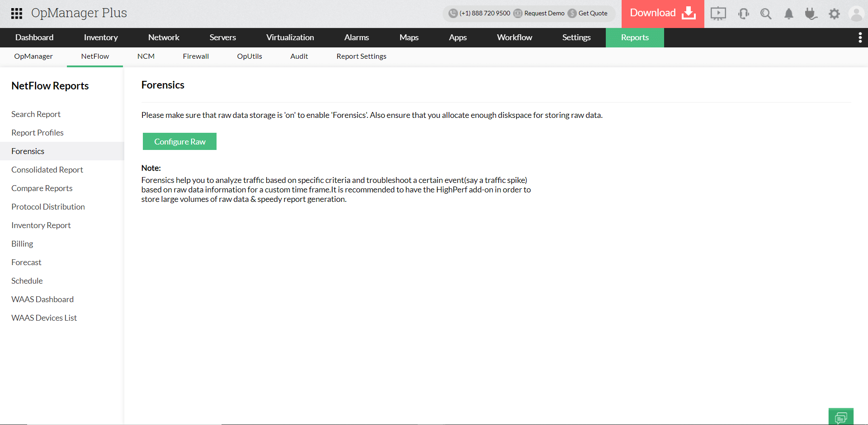868x425 pixels.
Task: Open the vertical three-dot more menu
Action: click(x=860, y=37)
